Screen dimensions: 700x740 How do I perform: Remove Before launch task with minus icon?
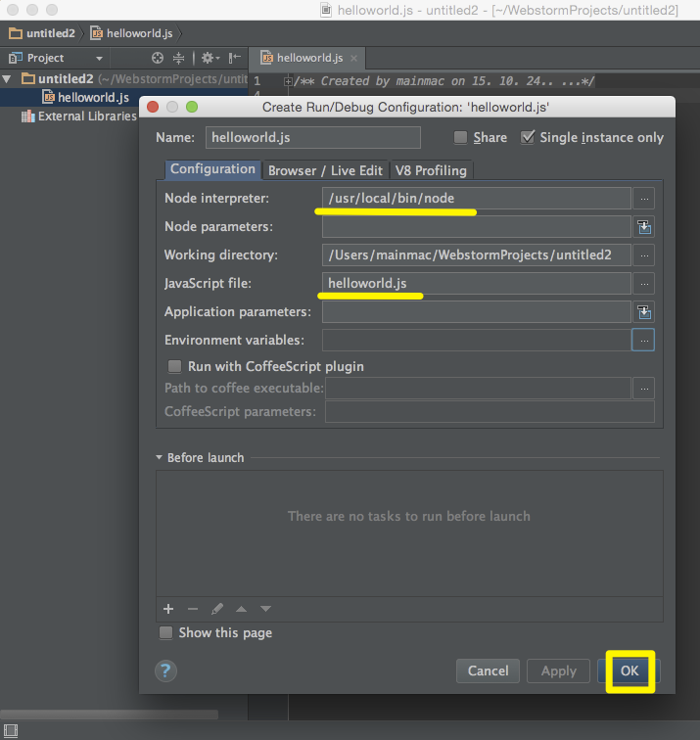193,609
